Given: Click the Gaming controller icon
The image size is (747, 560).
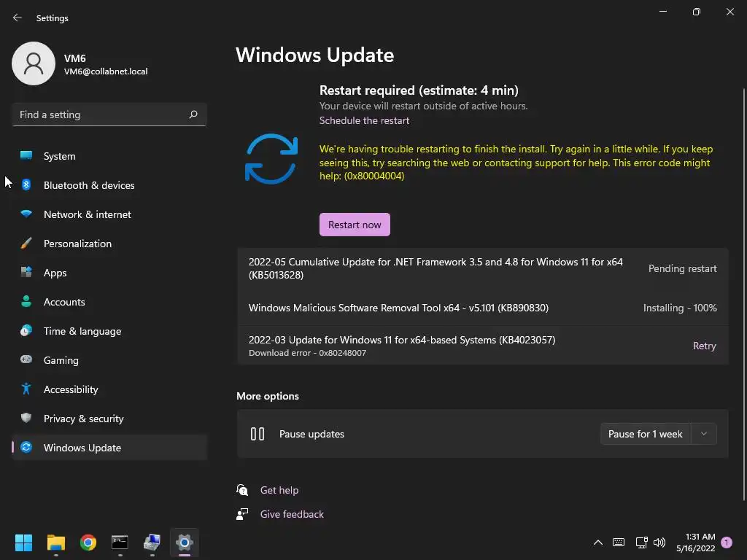Looking at the screenshot, I should pos(26,359).
